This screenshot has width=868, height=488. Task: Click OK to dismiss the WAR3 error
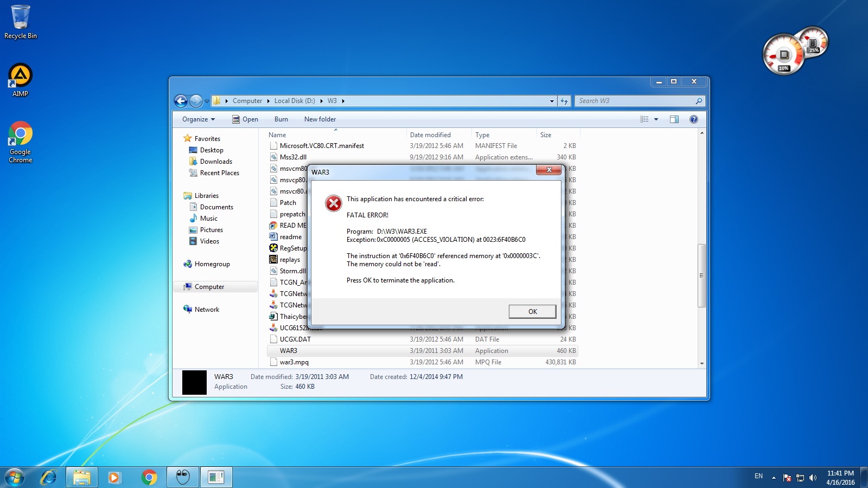[x=532, y=311]
